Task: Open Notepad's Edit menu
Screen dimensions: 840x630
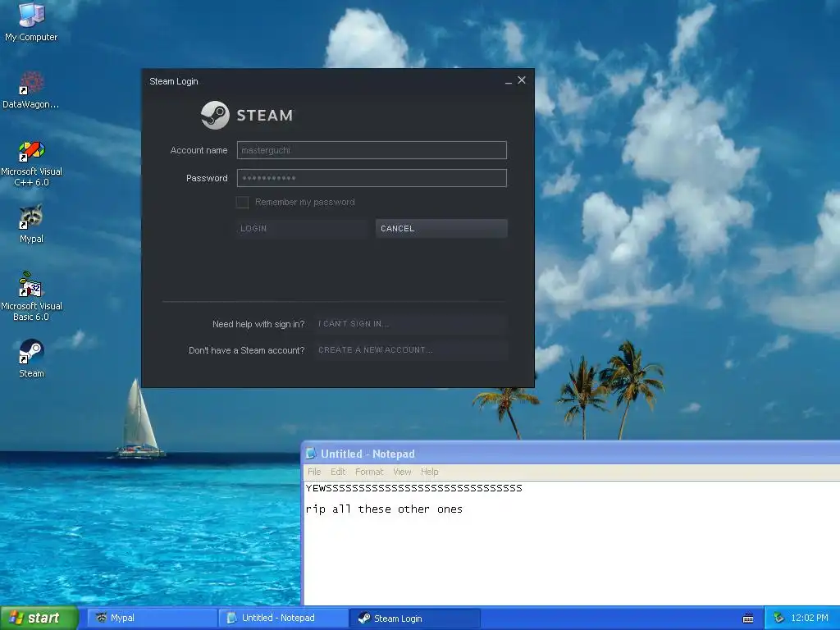Action: (338, 472)
